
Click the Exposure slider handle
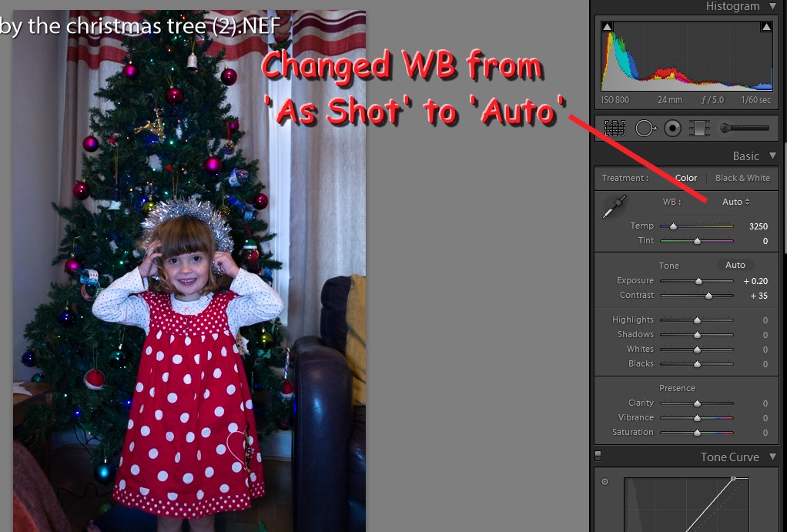[699, 281]
